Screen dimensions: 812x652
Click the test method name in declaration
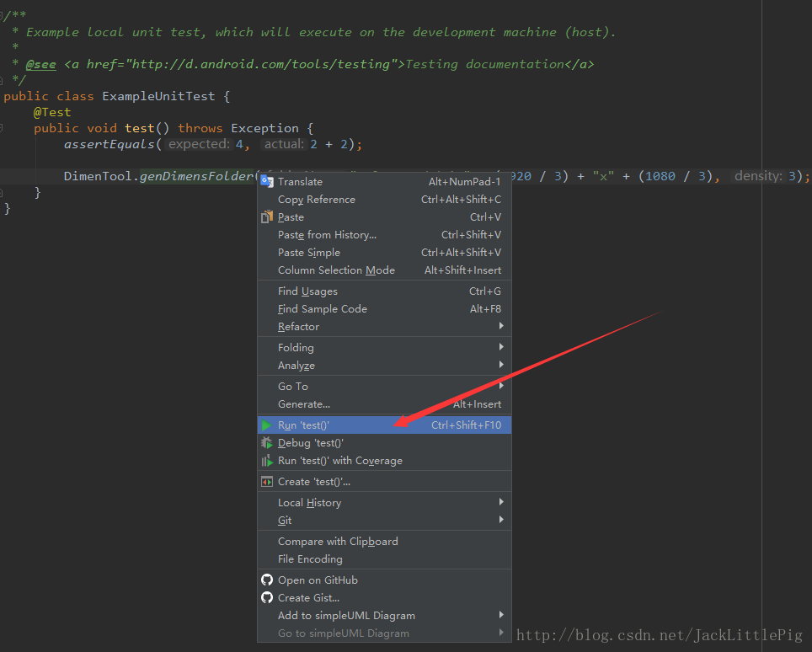(139, 128)
